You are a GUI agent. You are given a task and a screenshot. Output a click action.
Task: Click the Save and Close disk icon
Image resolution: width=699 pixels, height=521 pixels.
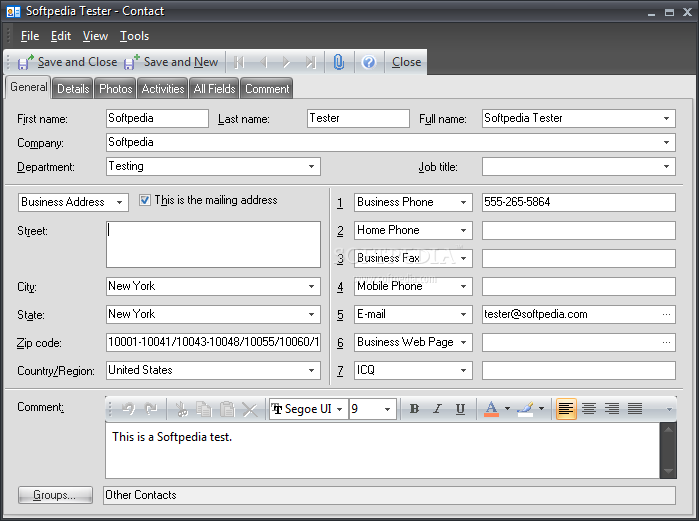(25, 62)
